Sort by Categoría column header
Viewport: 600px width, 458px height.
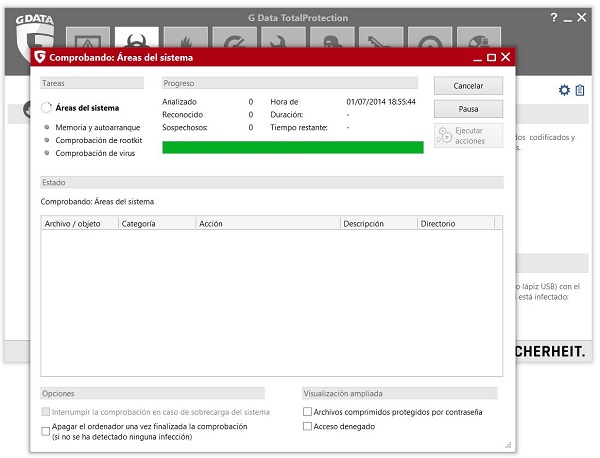coord(157,223)
